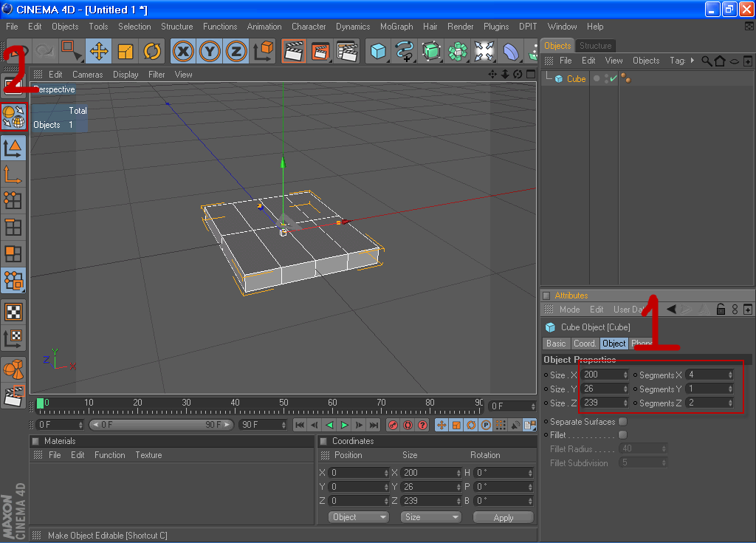Screen dimensions: 756x543
Task: Toggle the X-axis lock
Action: pos(183,51)
